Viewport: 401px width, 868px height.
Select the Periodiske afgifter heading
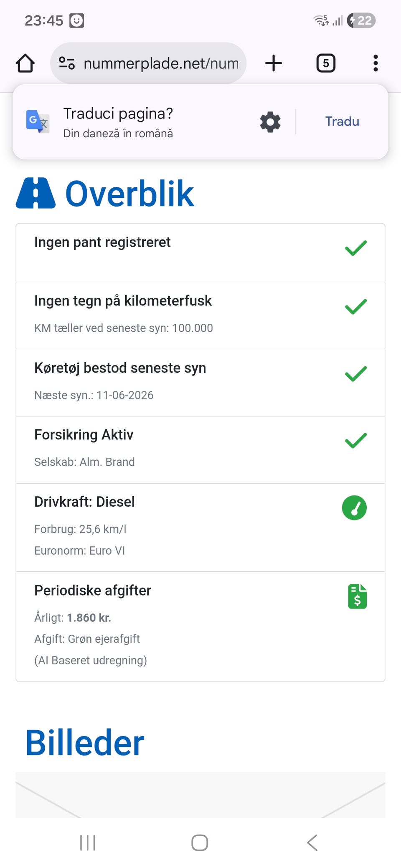point(93,590)
